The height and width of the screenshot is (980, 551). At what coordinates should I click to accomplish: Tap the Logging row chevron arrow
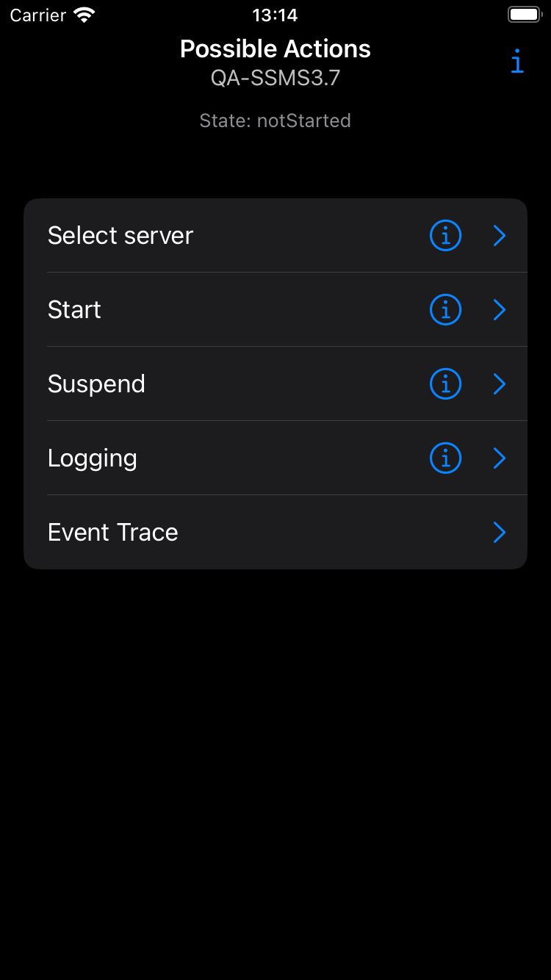coord(500,458)
